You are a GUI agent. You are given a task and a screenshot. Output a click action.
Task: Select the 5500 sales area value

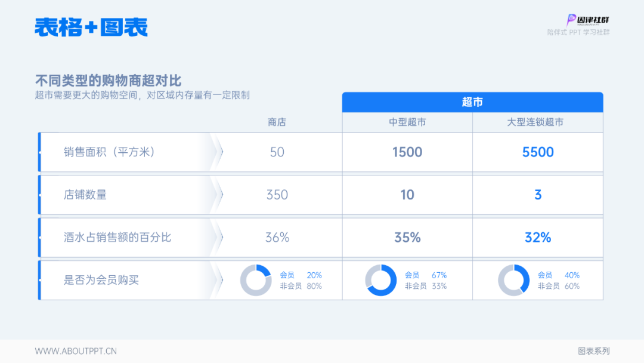tap(538, 152)
